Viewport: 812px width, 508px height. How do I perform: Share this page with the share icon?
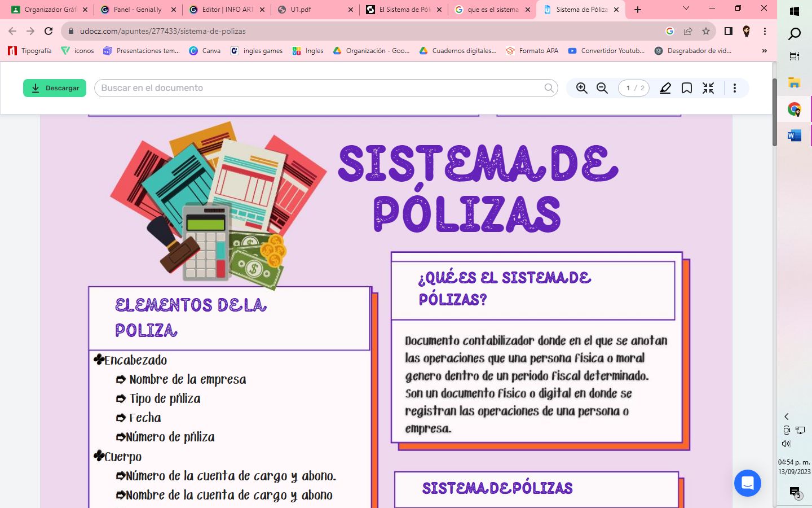click(x=688, y=31)
